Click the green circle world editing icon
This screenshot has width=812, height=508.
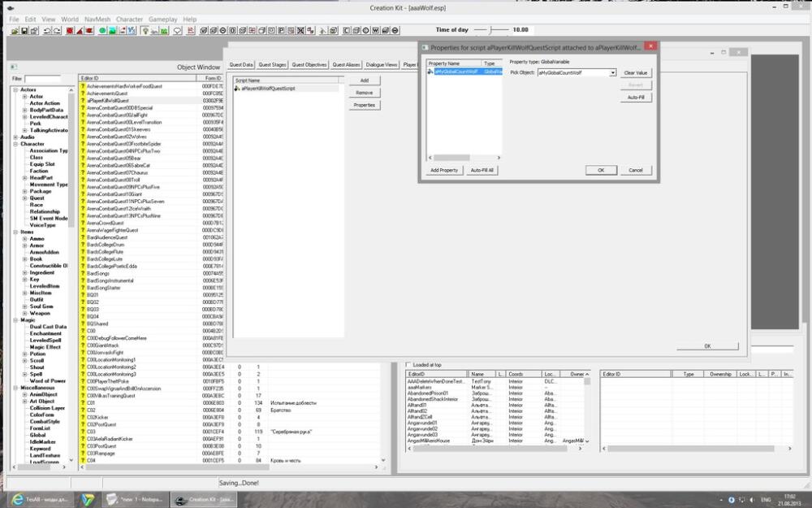(x=102, y=31)
